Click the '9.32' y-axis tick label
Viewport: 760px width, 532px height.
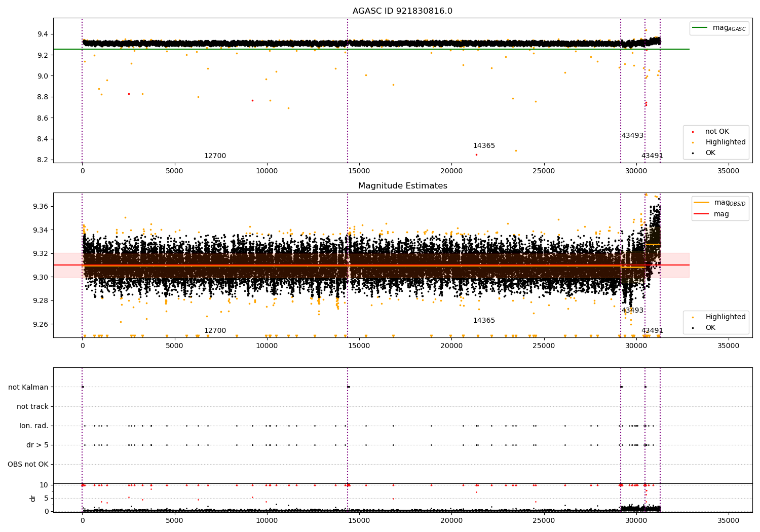[x=41, y=253]
